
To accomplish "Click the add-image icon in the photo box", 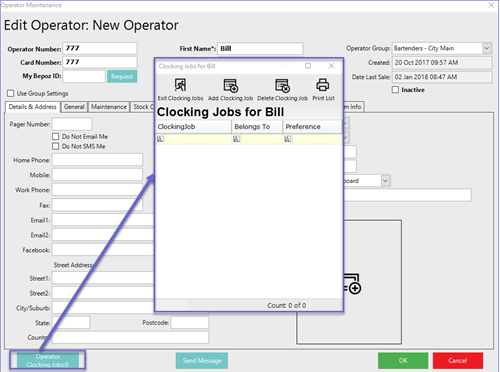I will point(352,284).
